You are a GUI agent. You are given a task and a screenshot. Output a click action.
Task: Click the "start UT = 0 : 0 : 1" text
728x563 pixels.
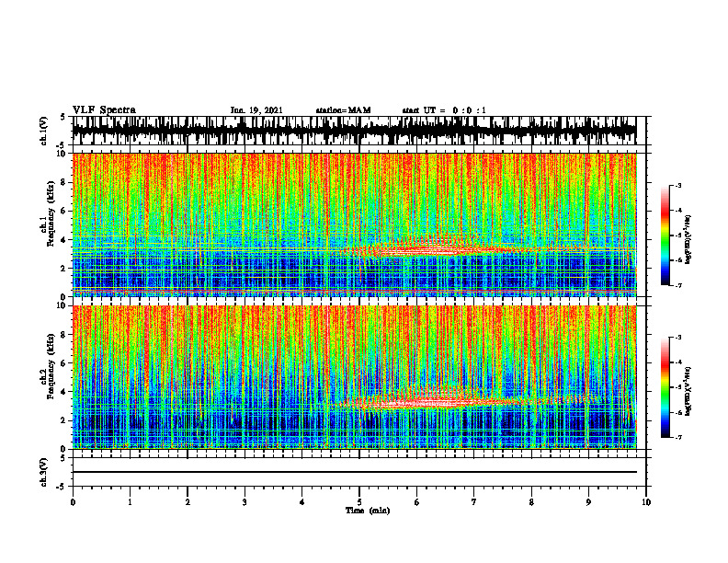pyautogui.click(x=444, y=110)
